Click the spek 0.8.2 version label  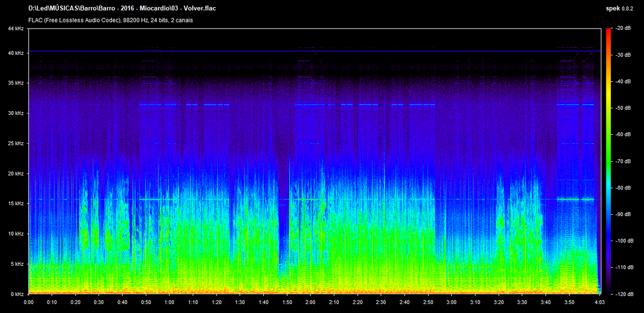click(x=619, y=9)
